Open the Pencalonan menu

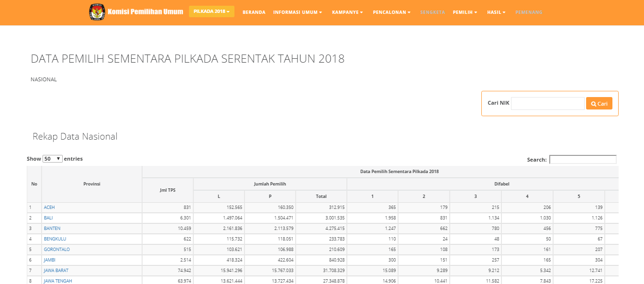(x=391, y=12)
